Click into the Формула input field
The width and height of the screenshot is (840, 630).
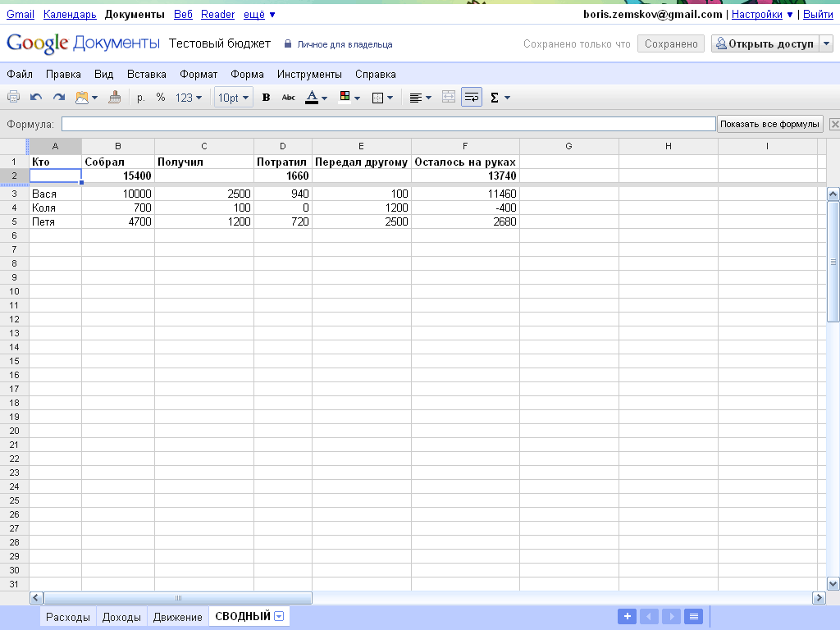click(388, 124)
